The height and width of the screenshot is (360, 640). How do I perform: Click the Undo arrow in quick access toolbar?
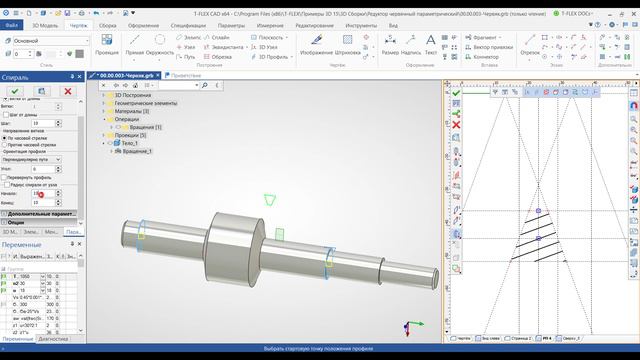pyautogui.click(x=96, y=13)
